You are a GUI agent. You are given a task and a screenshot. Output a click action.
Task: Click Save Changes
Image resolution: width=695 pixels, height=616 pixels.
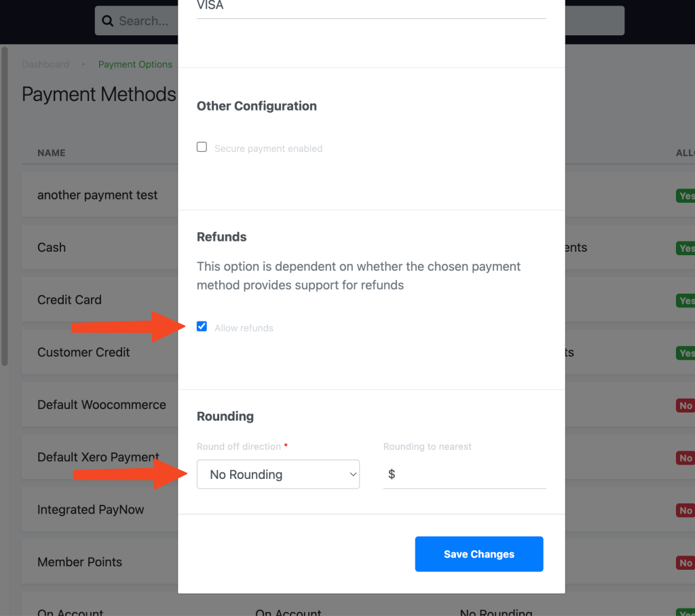coord(478,554)
